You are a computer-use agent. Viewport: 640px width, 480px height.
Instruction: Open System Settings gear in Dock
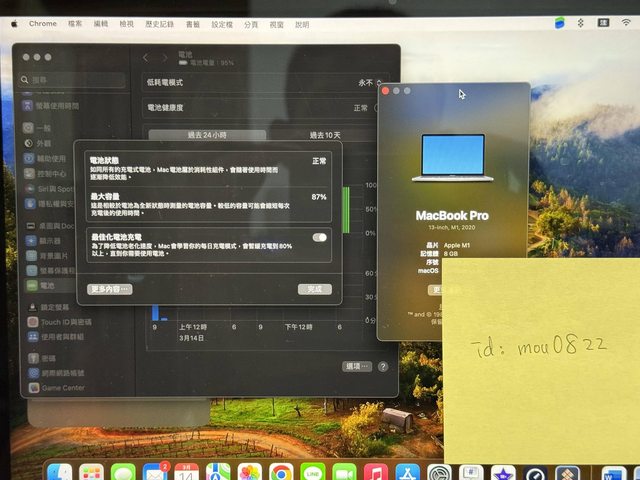[x=439, y=473]
